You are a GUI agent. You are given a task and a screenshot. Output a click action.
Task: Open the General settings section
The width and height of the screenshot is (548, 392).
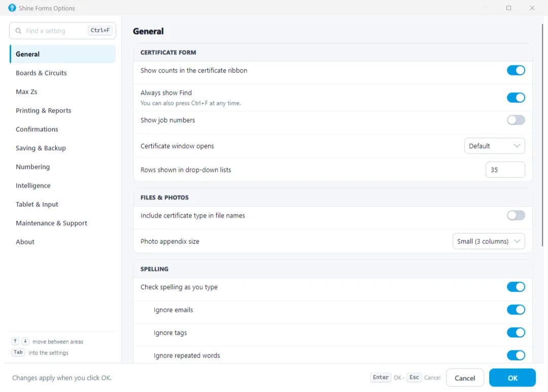pos(62,54)
